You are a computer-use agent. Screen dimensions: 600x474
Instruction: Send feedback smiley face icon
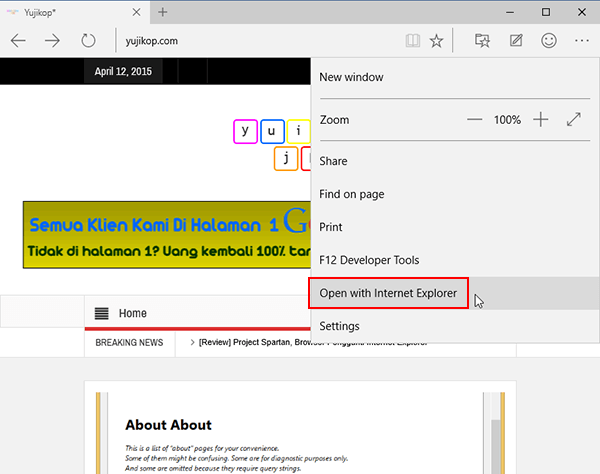[549, 40]
